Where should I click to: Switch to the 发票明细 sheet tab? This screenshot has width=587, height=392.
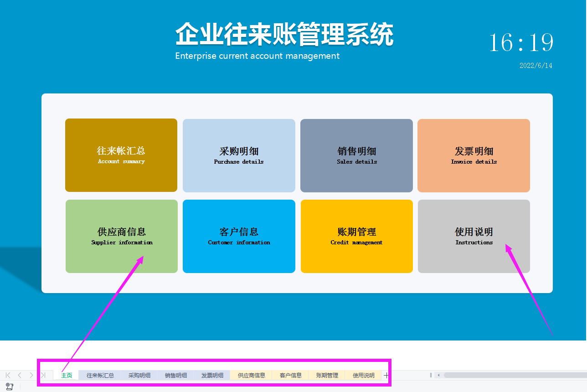tap(212, 375)
